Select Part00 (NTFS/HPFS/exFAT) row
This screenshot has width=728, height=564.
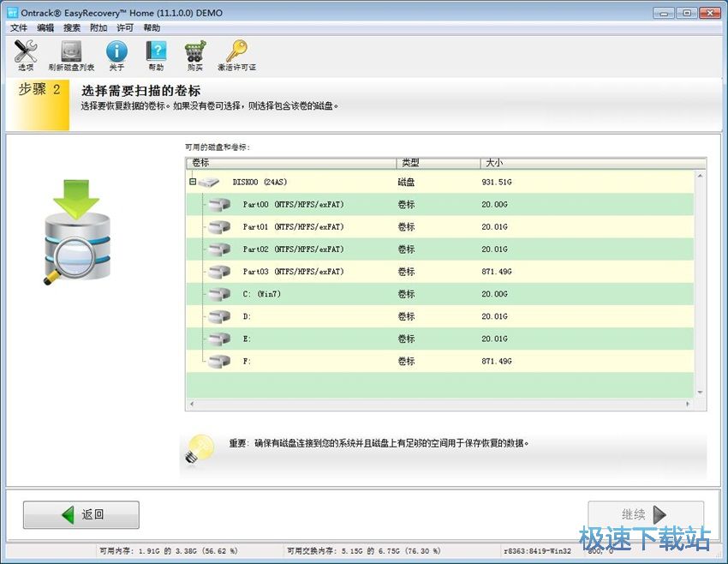click(x=439, y=204)
